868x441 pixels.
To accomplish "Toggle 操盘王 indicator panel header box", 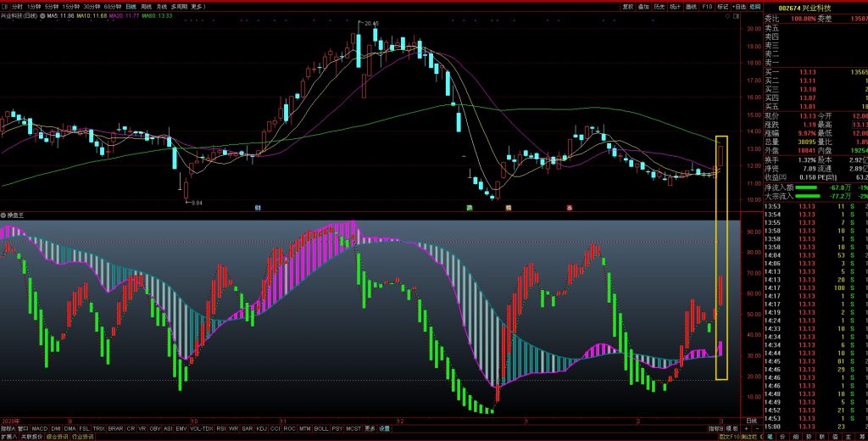I will pyautogui.click(x=3, y=215).
